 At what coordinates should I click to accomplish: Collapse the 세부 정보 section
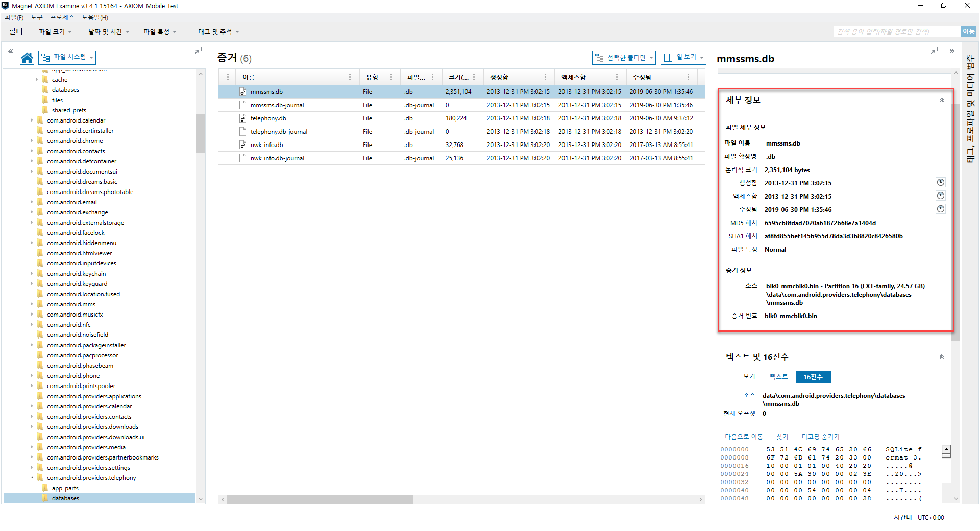pos(941,100)
